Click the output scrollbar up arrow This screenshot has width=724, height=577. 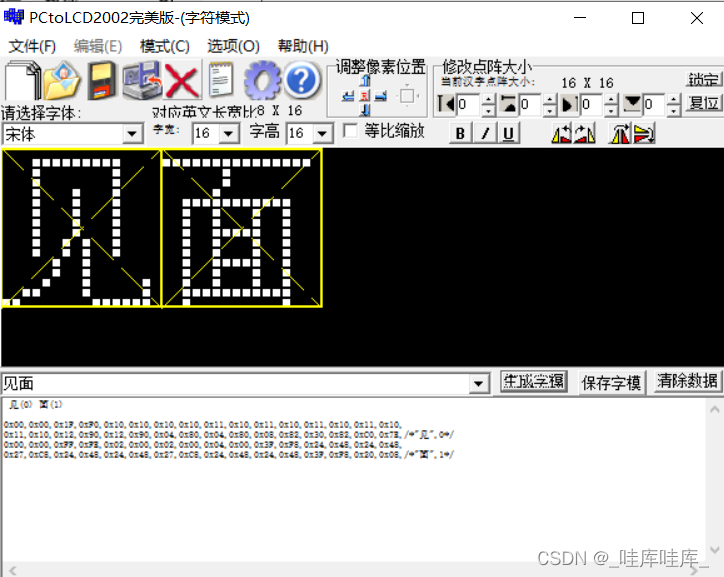click(714, 409)
